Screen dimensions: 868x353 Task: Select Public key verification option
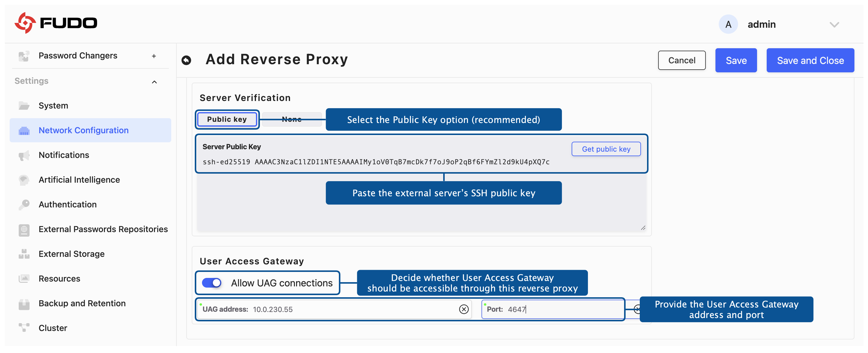click(227, 119)
